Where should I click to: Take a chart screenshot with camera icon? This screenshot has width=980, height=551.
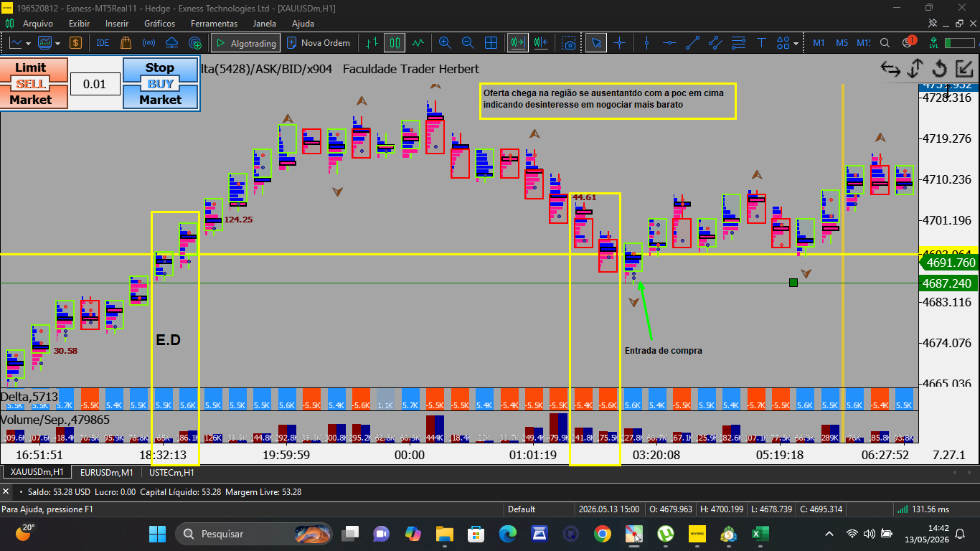click(569, 43)
